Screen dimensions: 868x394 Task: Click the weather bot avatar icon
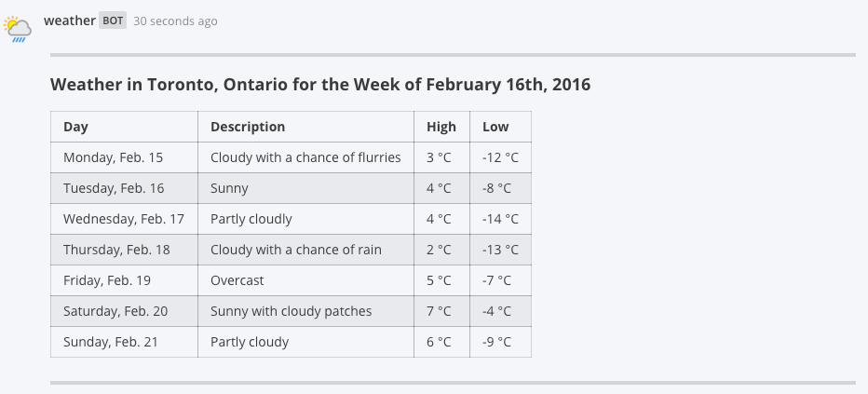[18, 30]
